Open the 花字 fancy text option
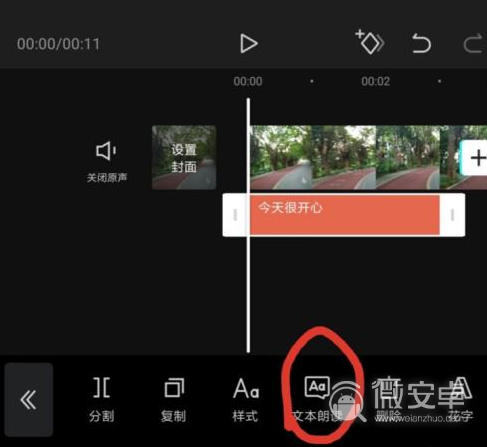 click(461, 399)
